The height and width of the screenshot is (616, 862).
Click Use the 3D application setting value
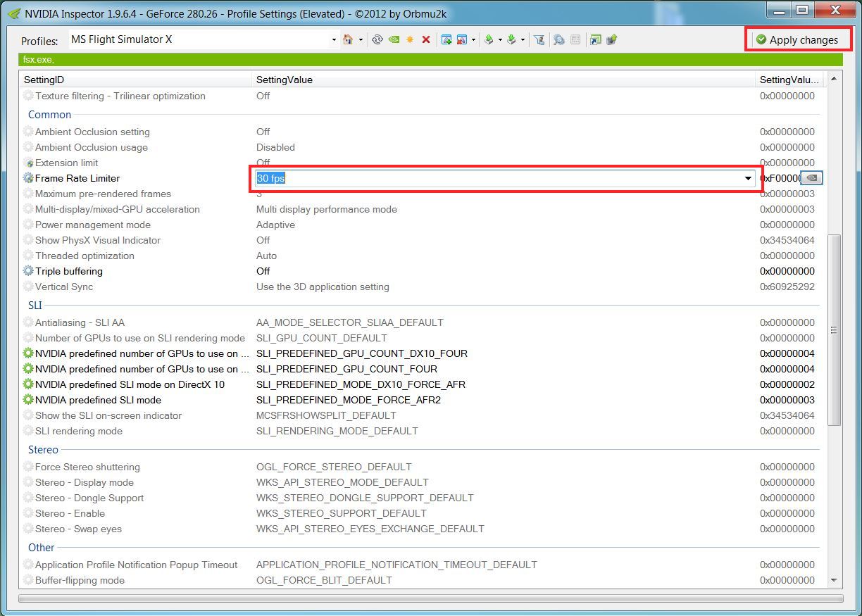click(x=323, y=287)
